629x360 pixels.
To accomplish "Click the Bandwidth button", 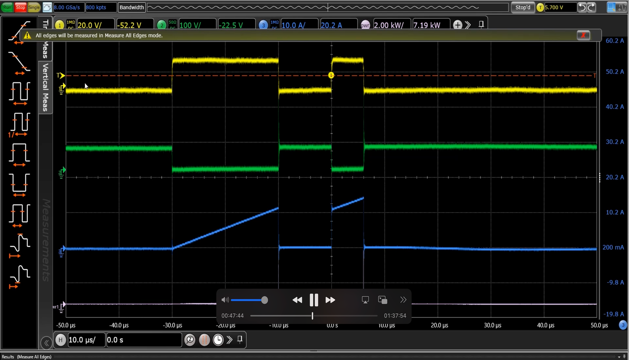I will click(x=132, y=7).
